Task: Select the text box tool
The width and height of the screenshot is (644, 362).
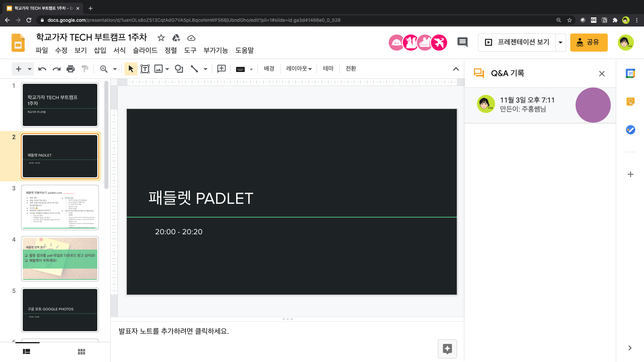Action: click(x=145, y=69)
